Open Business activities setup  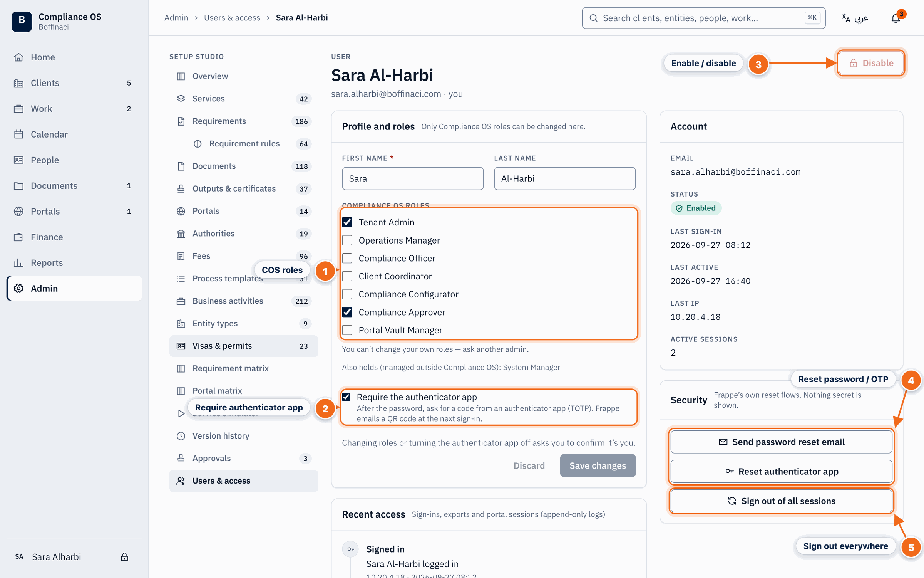[244, 301]
